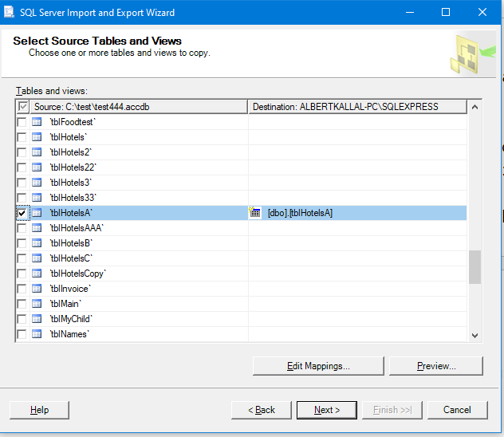Select the tblFoodtest row name

(x=73, y=122)
